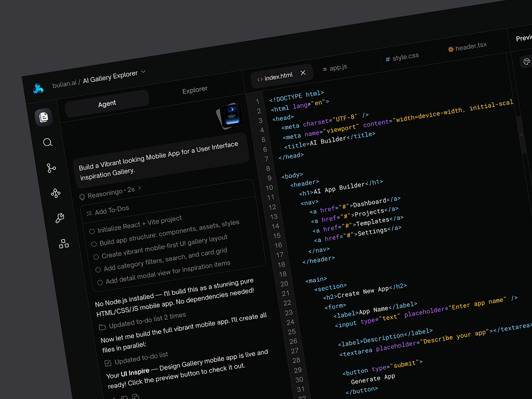Click the user prompt message bubble
The image size is (532, 399).
pyautogui.click(x=160, y=160)
